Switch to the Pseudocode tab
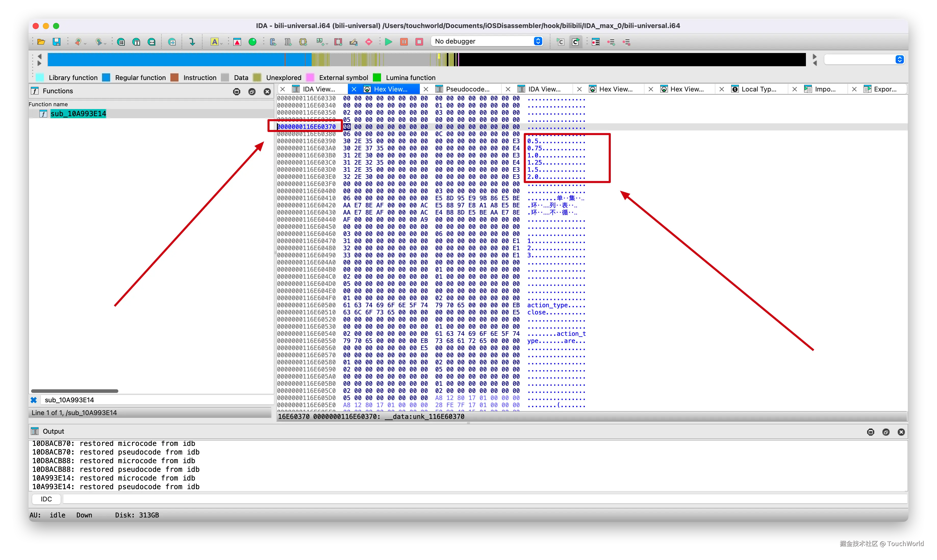937x560 pixels. pyautogui.click(x=467, y=89)
